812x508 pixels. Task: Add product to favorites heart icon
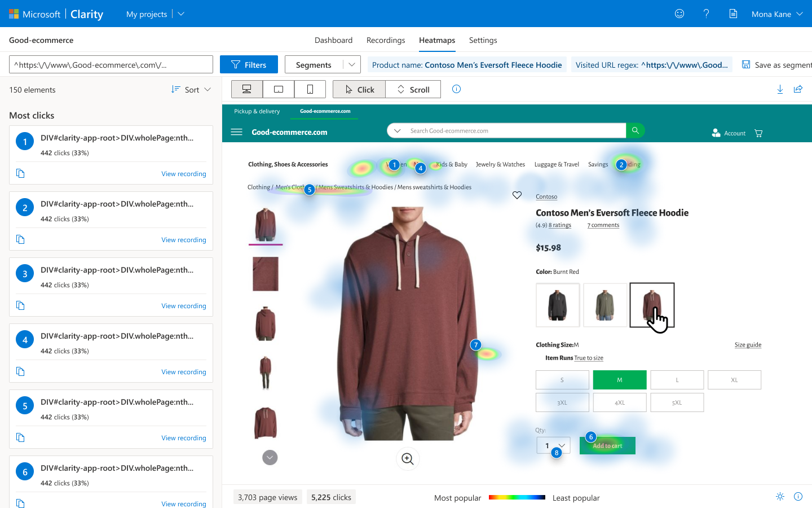coord(517,195)
